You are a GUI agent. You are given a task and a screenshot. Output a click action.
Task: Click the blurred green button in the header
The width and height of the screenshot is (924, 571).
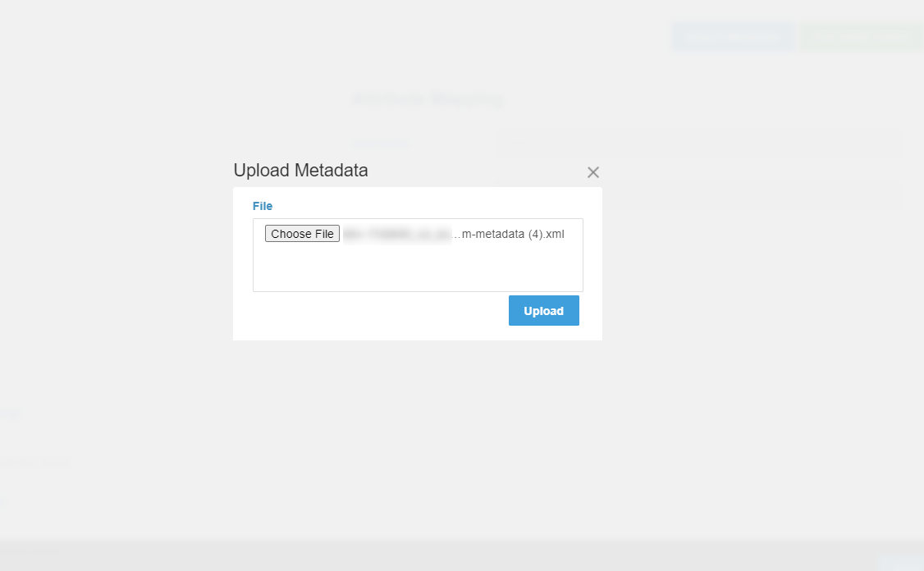pyautogui.click(x=861, y=36)
